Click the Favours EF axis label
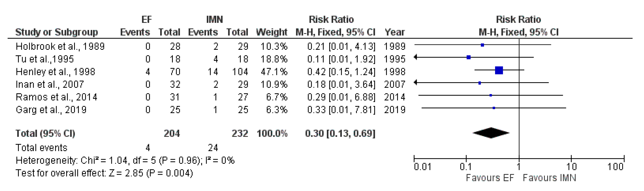Viewport: 644px width, 191px height. (x=490, y=178)
